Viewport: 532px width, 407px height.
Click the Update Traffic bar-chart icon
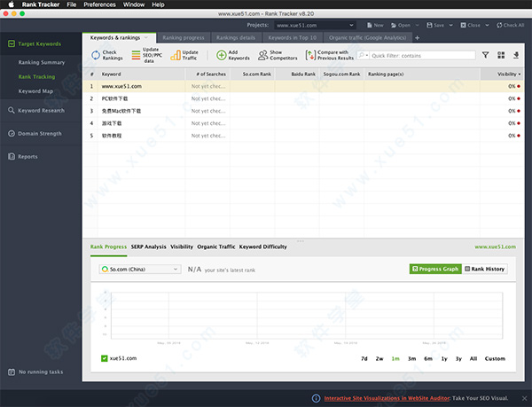tap(176, 55)
